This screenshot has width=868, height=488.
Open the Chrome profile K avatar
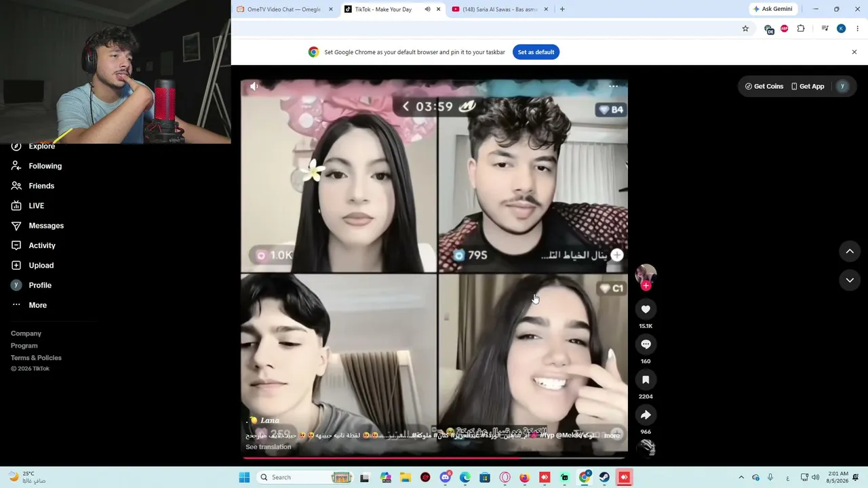click(842, 28)
